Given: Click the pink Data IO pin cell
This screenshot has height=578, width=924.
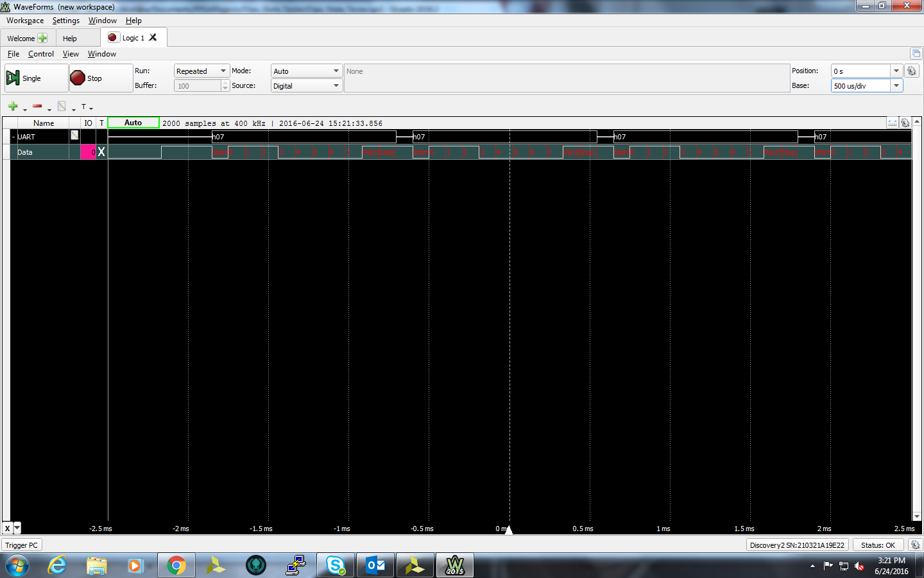Looking at the screenshot, I should [88, 152].
